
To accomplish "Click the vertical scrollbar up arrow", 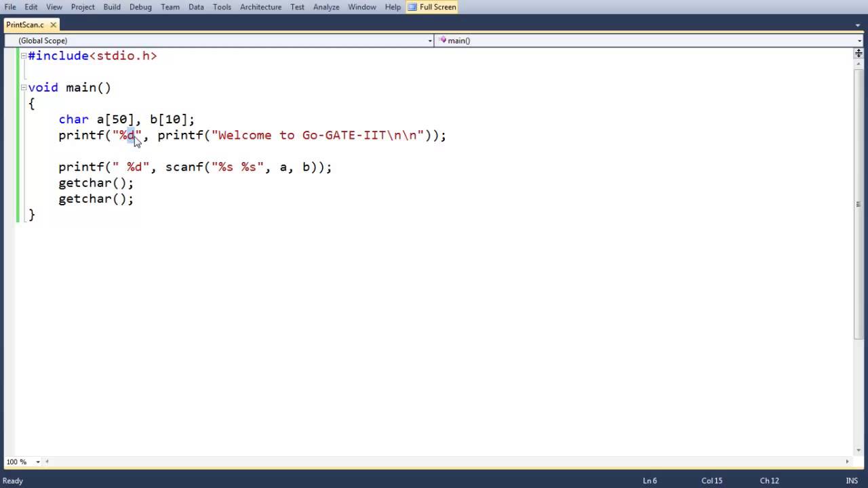I will (859, 64).
